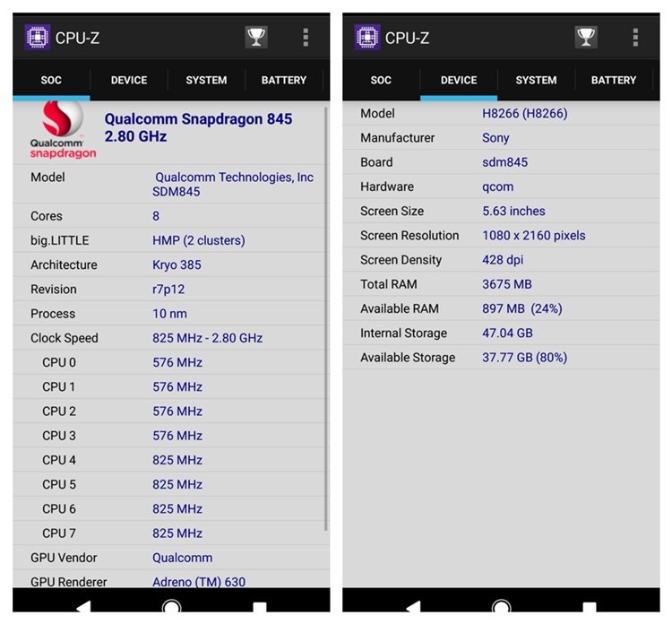Tap the Android home button on right screen

(x=502, y=605)
